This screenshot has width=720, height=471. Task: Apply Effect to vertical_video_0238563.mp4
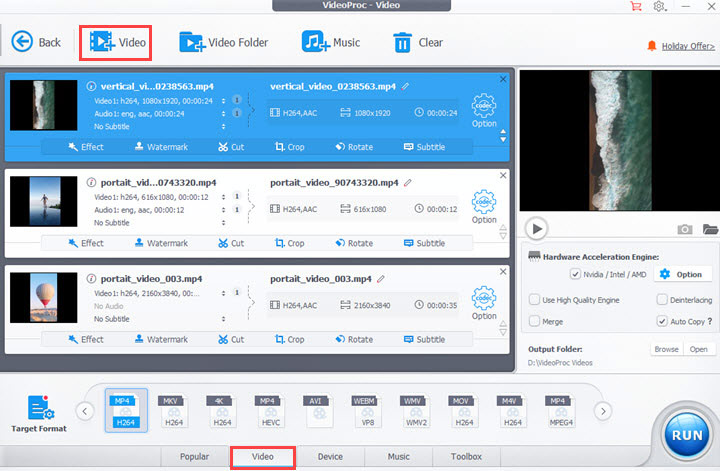click(x=86, y=147)
